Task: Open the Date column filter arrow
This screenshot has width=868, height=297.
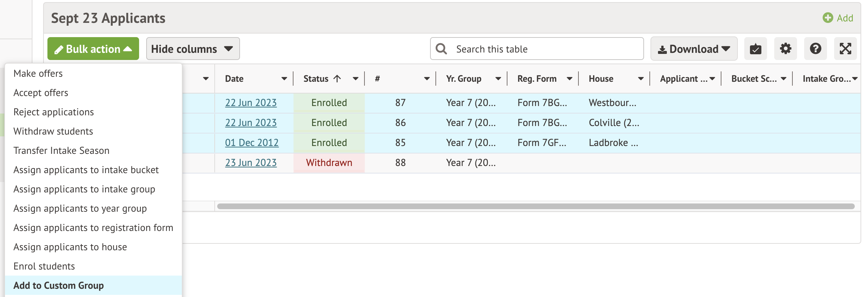Action: (284, 79)
